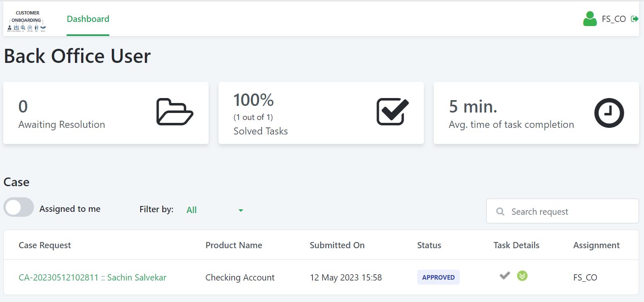The height and width of the screenshot is (302, 644).
Task: Click the green user profile icon
Action: pos(589,19)
